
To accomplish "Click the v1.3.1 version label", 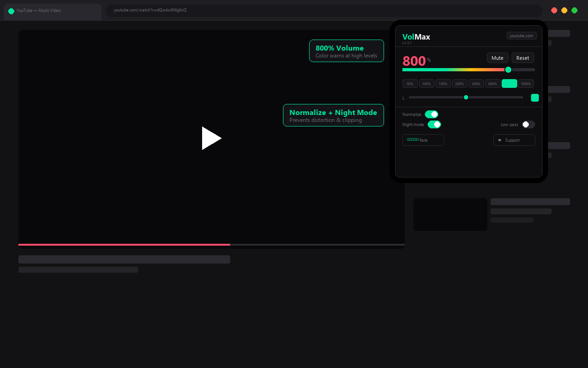I will 407,43.
